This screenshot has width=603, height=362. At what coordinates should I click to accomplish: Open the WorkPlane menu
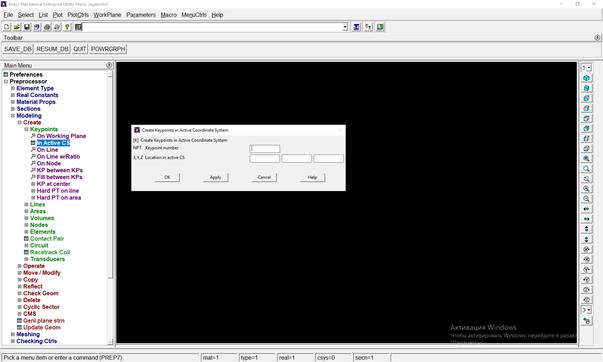107,15
